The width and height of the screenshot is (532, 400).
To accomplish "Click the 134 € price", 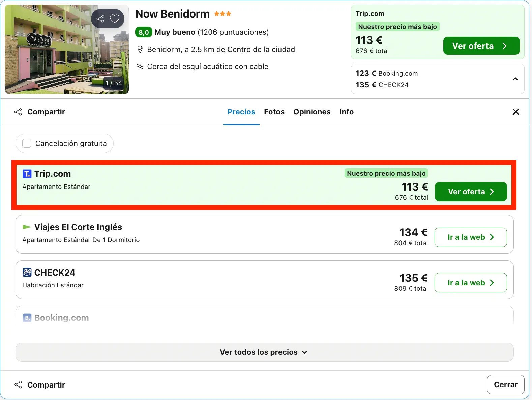I will coord(413,232).
